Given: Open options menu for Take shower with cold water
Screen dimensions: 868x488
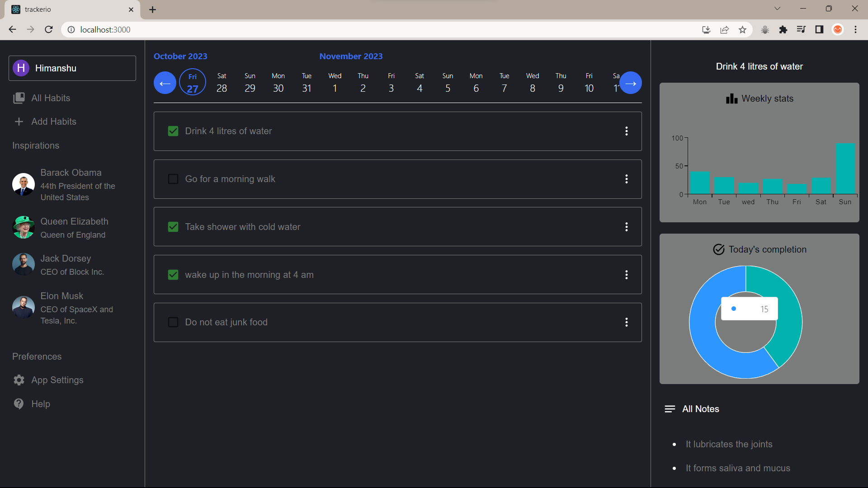Looking at the screenshot, I should [626, 227].
